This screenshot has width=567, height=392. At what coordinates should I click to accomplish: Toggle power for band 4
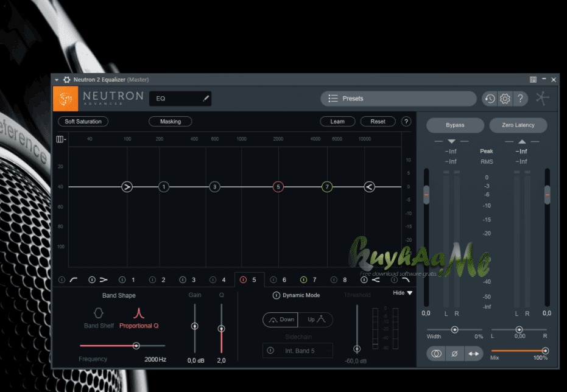click(x=213, y=279)
